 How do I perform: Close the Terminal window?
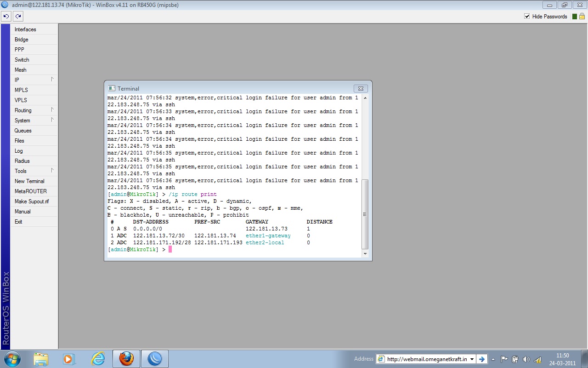click(x=361, y=88)
